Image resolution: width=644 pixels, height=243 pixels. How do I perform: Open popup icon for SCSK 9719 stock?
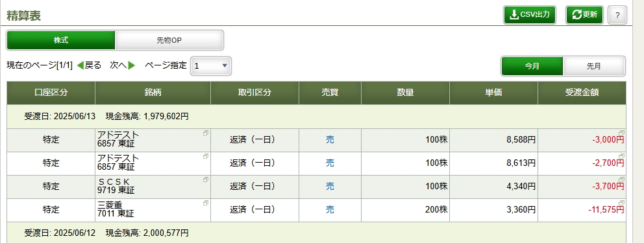point(205,180)
